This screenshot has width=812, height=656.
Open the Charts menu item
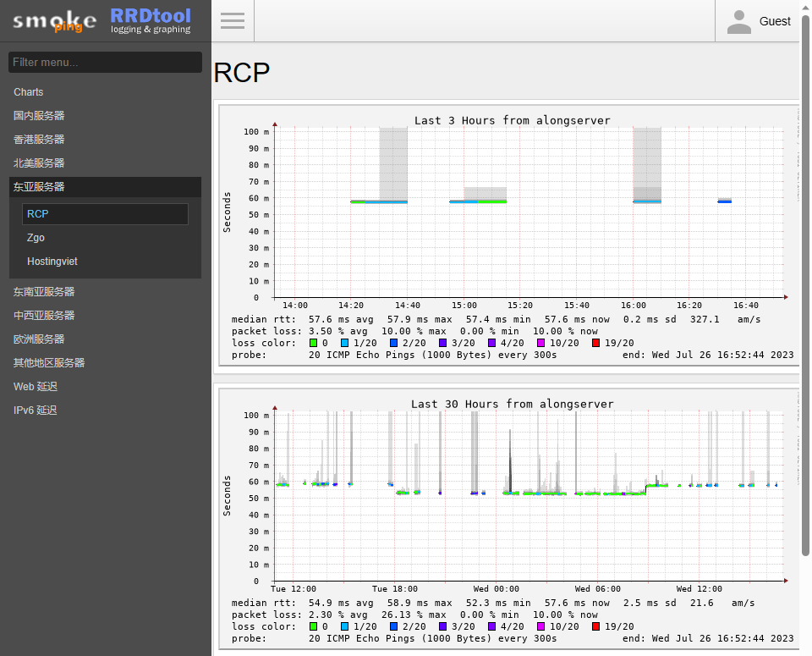point(29,92)
